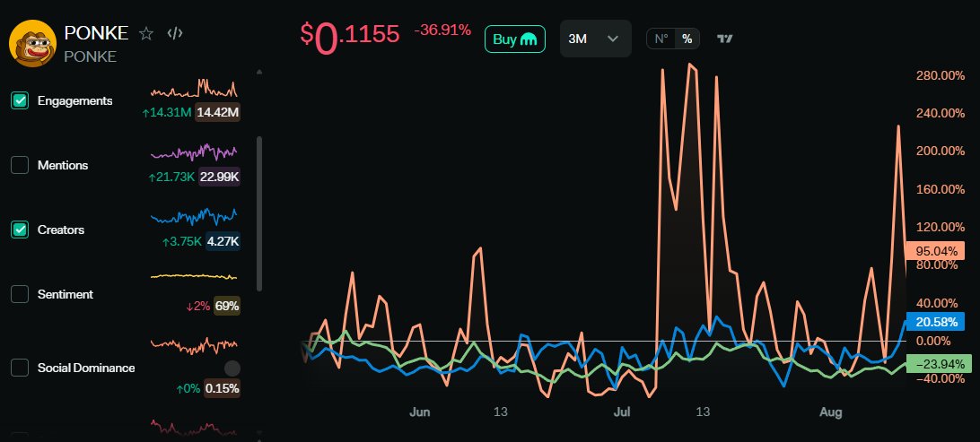This screenshot has width=980, height=442.
Task: Click the Engagements label text
Action: [x=75, y=100]
